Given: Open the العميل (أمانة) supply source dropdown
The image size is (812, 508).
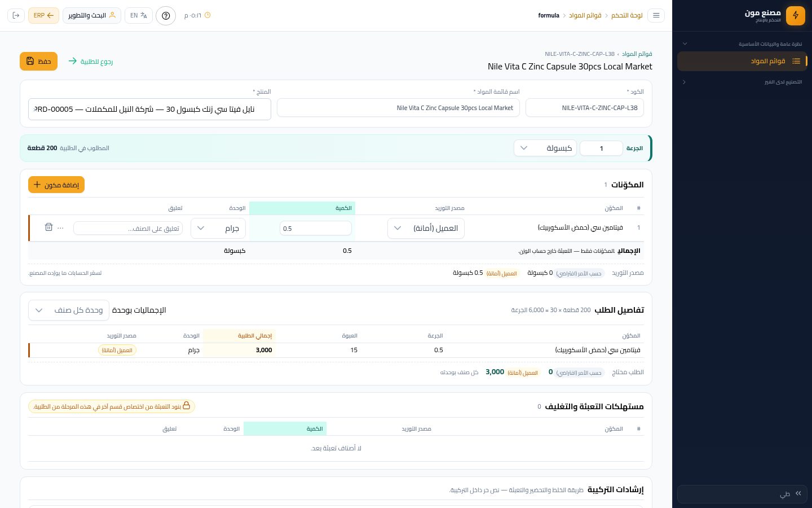Looking at the screenshot, I should click(x=426, y=228).
